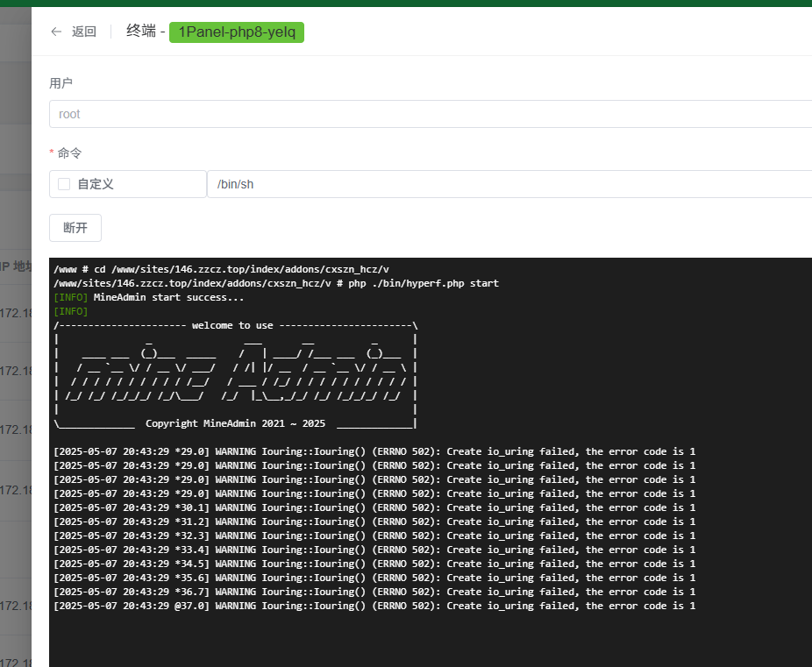Image resolution: width=812 pixels, height=667 pixels.
Task: Click the warning line containing *34.5]
Action: [x=374, y=564]
